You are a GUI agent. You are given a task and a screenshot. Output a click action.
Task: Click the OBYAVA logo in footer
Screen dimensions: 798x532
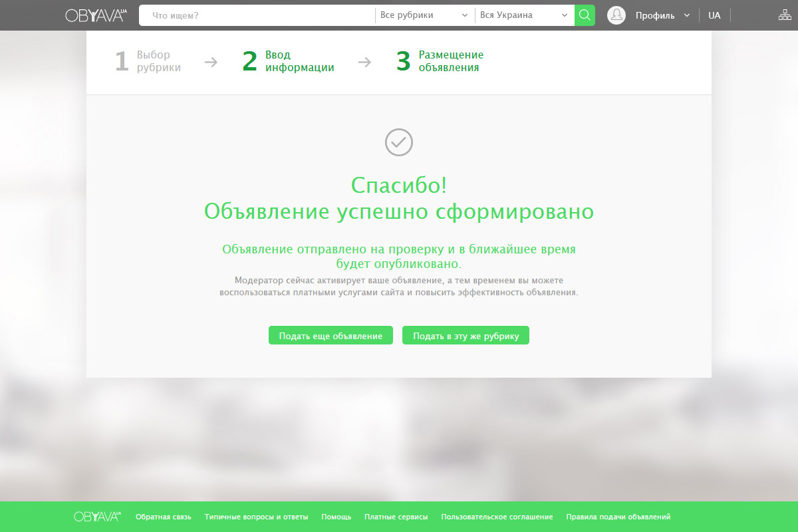(x=98, y=517)
